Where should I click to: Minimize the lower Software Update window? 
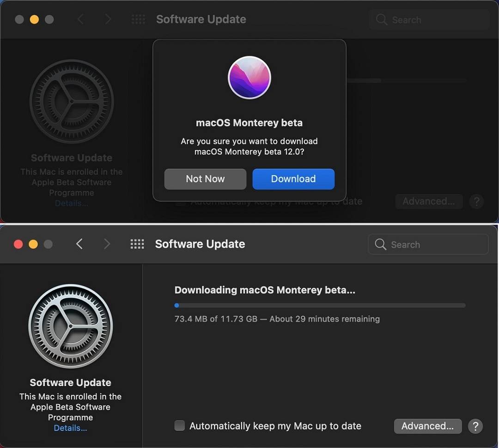click(33, 244)
